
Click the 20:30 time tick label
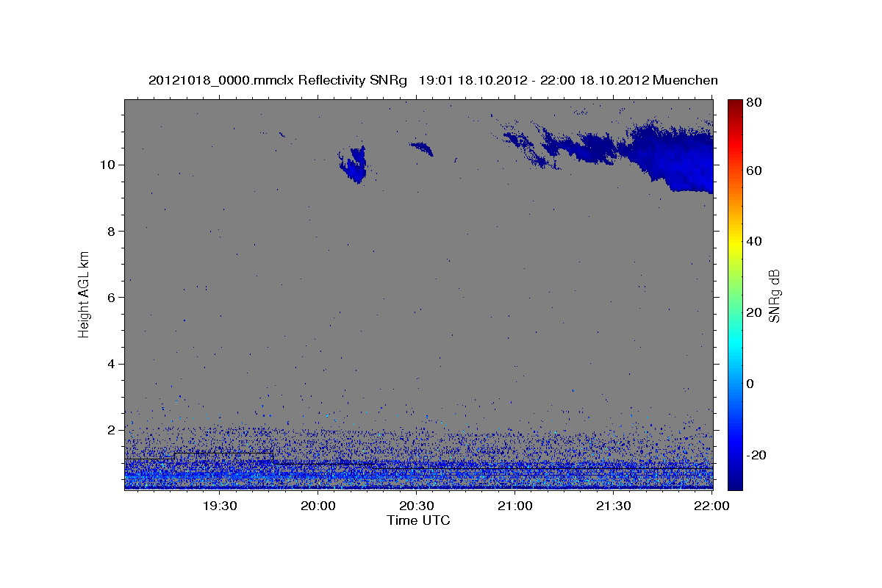tap(417, 506)
